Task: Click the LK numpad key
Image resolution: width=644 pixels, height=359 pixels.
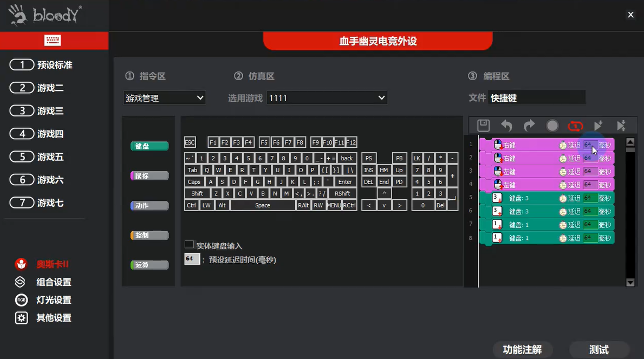Action: coord(417,158)
